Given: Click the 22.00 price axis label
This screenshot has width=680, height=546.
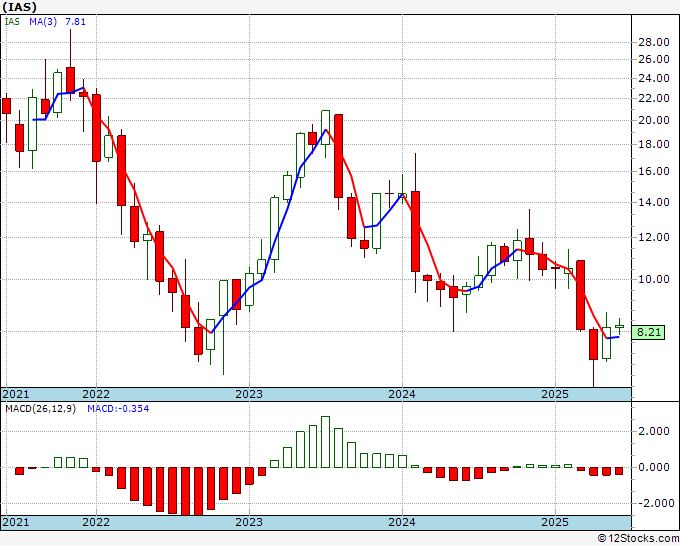Looking at the screenshot, I should [x=654, y=98].
